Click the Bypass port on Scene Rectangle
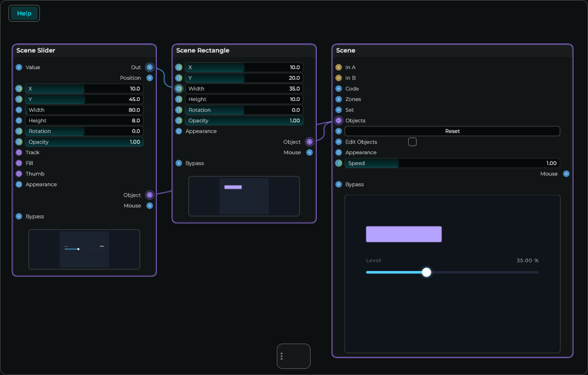The width and height of the screenshot is (588, 375). (179, 163)
